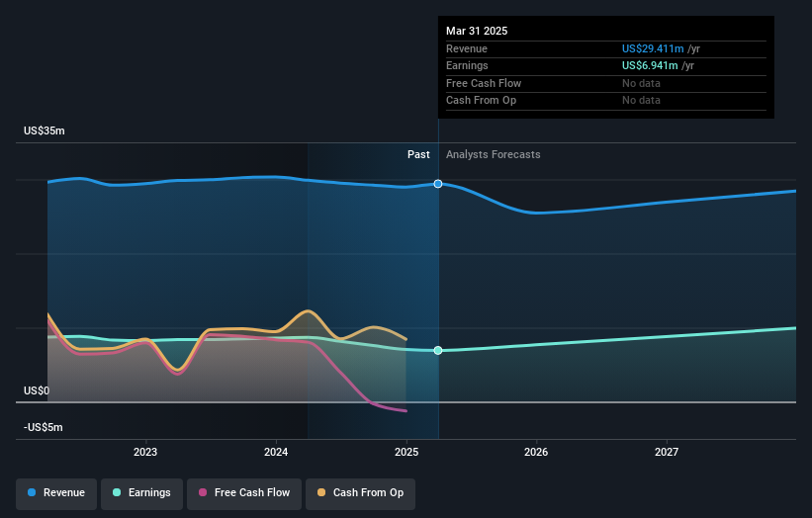Toggle the Free Cash Flow legend button
This screenshot has width=812, height=518.
(x=244, y=493)
